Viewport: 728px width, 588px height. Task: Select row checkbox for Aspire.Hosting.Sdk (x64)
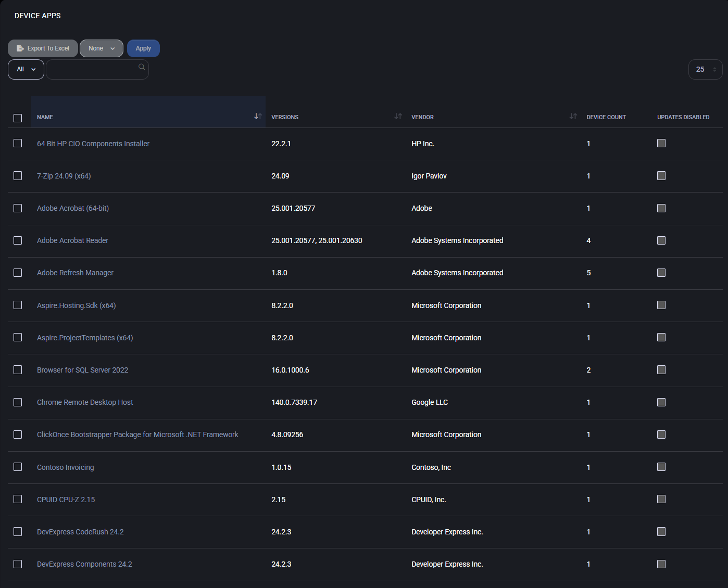tap(18, 305)
